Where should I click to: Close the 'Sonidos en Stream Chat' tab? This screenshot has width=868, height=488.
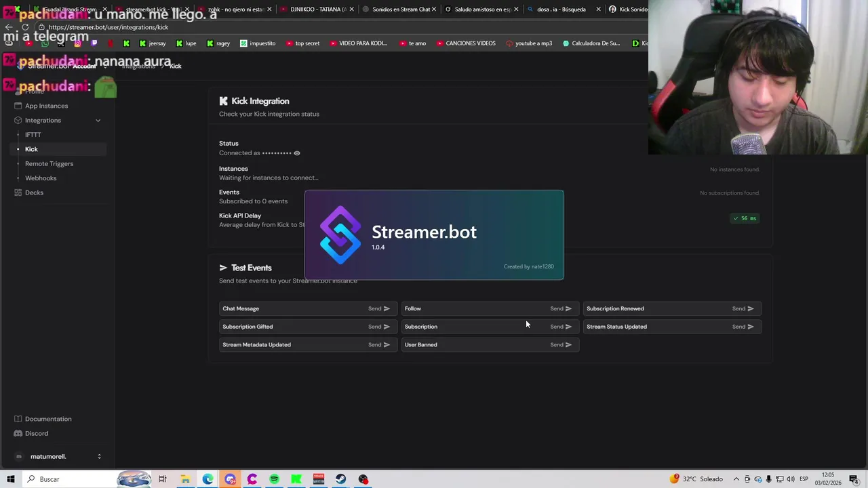pyautogui.click(x=434, y=9)
